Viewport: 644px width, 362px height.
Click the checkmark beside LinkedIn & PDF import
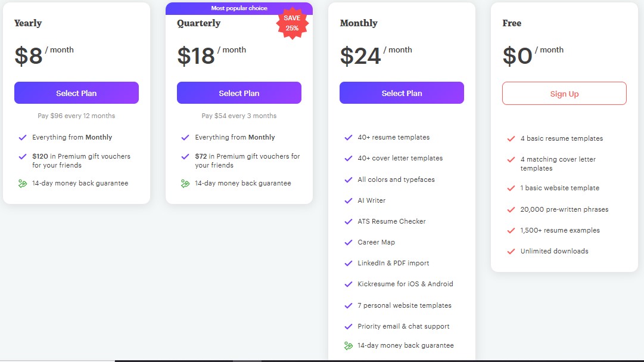click(349, 263)
